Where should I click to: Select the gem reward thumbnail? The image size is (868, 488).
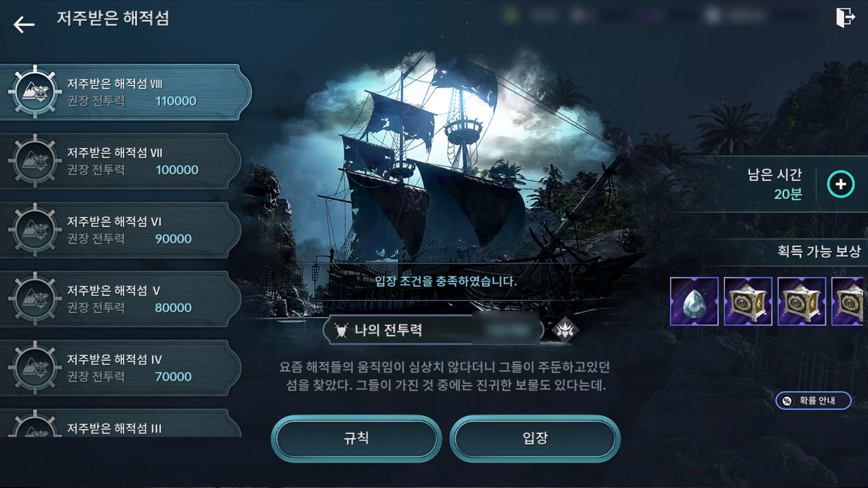pos(694,301)
